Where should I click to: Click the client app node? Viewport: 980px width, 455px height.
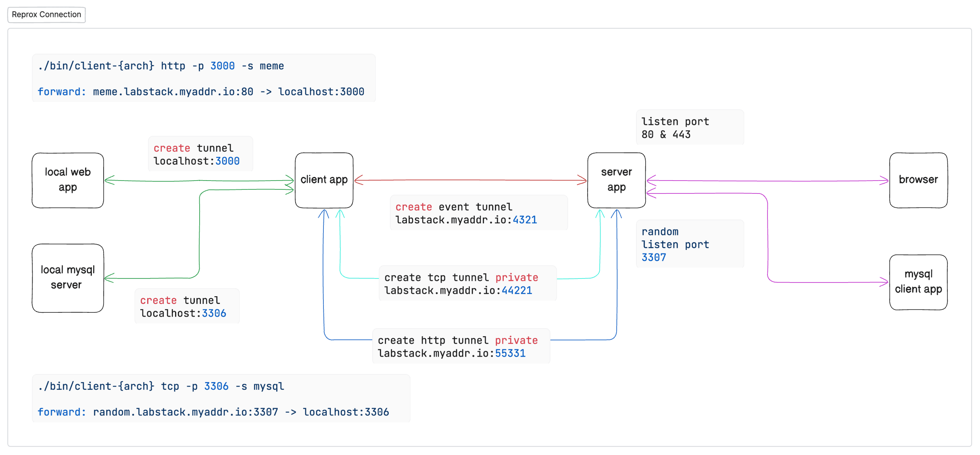(x=324, y=180)
